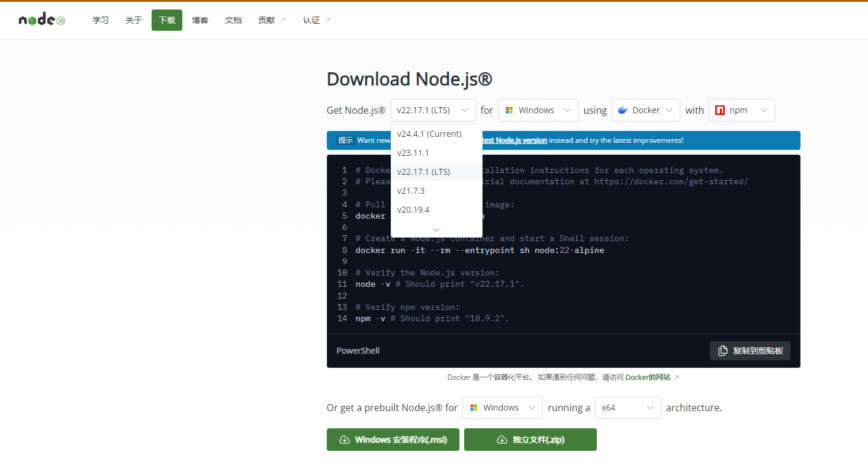Open the Windows platform dropdown

pyautogui.click(x=538, y=110)
